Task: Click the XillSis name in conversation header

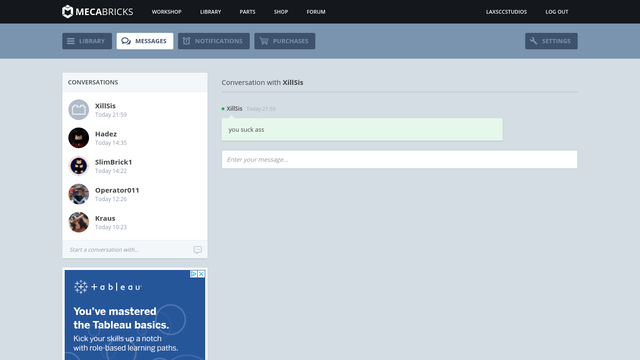Action: point(293,82)
